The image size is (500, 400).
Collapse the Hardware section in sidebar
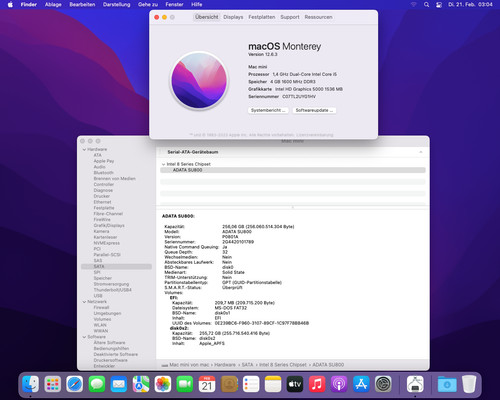click(x=84, y=150)
